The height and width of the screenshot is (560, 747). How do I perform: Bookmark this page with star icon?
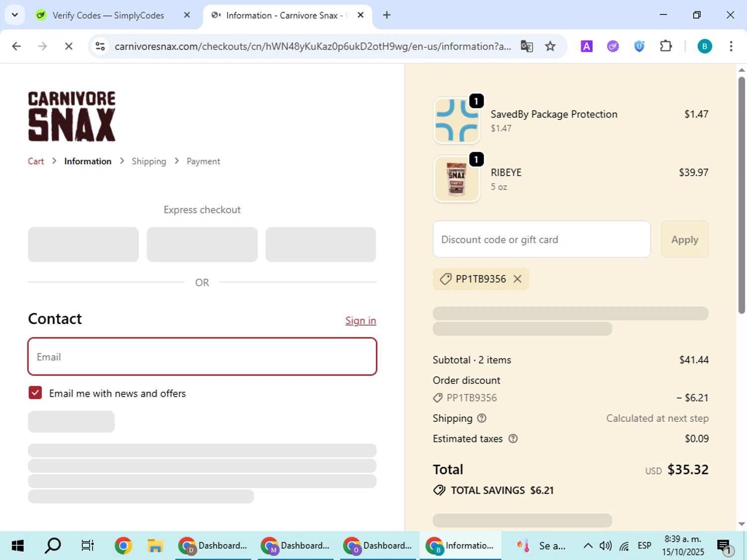click(550, 46)
